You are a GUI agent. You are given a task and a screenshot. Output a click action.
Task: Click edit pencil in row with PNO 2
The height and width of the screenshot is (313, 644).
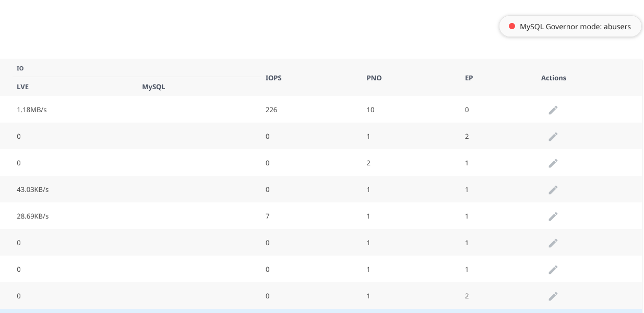coord(553,163)
